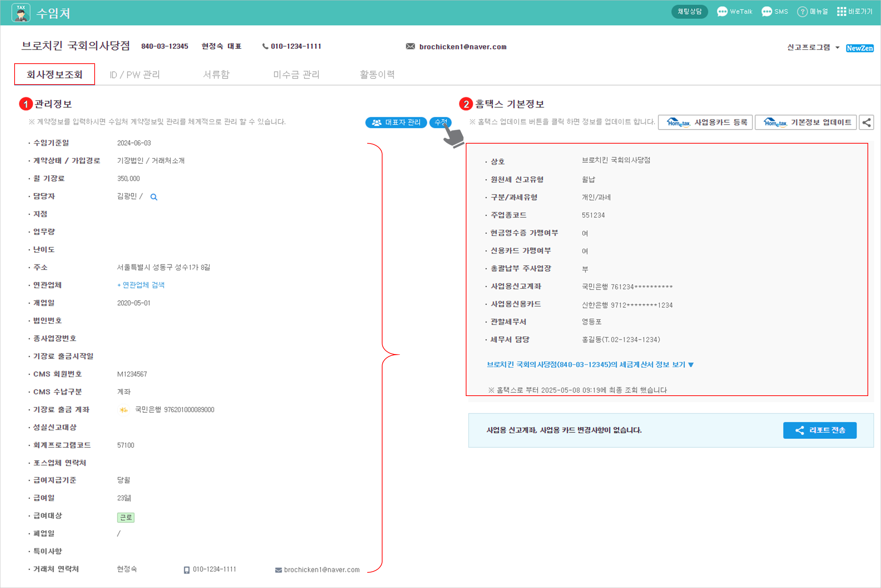Open the 미수금 관리 tab
The width and height of the screenshot is (881, 588).
pos(296,75)
